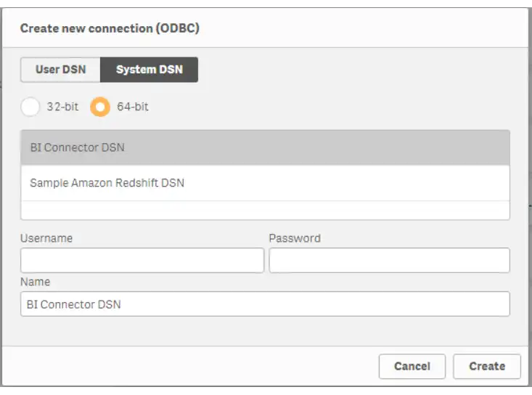Click the dialog footer left of Cancel
Viewport: 532px width, 395px height.
[189, 366]
